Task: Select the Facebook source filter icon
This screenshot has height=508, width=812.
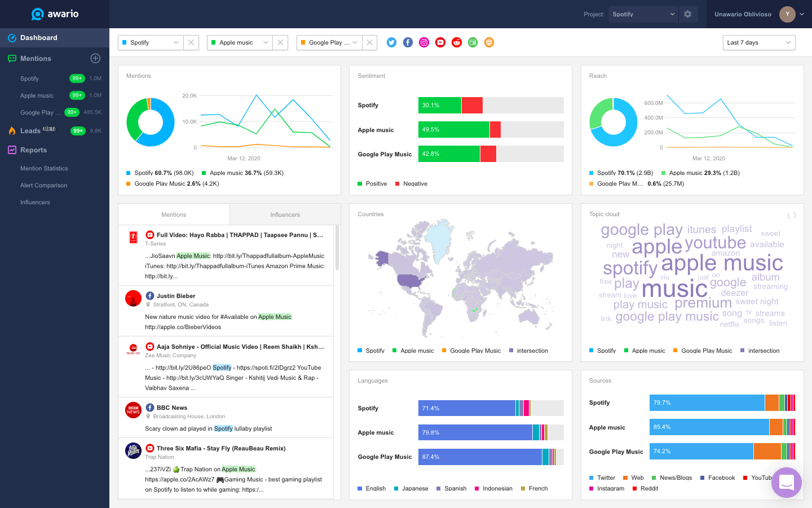Action: [408, 42]
